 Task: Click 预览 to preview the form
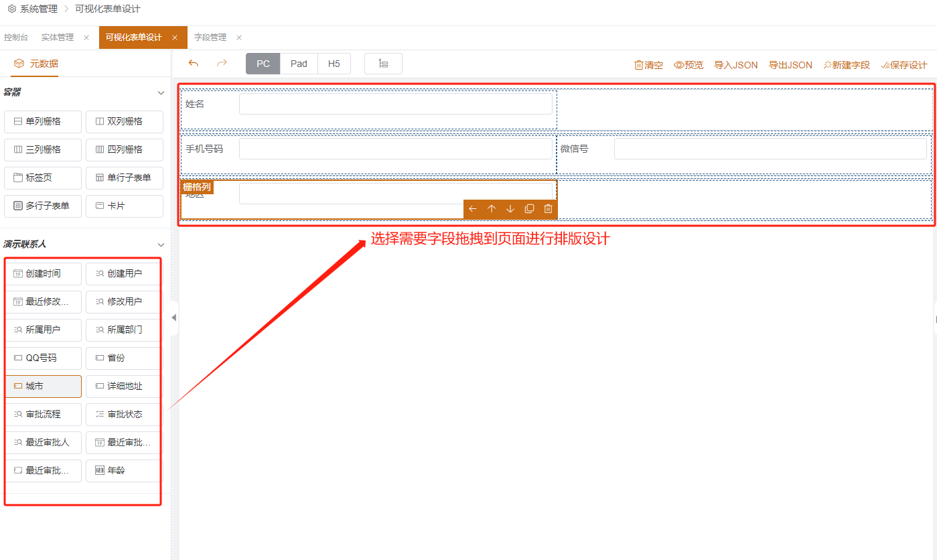coord(689,65)
